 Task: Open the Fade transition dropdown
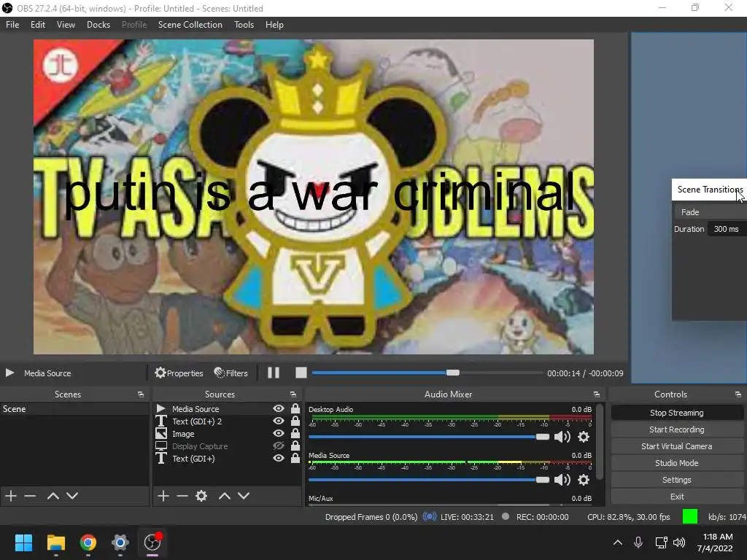pyautogui.click(x=711, y=212)
